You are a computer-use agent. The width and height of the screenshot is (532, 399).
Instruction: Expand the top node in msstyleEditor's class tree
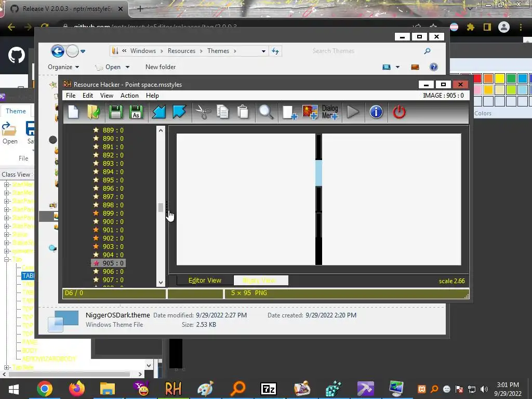click(6, 184)
